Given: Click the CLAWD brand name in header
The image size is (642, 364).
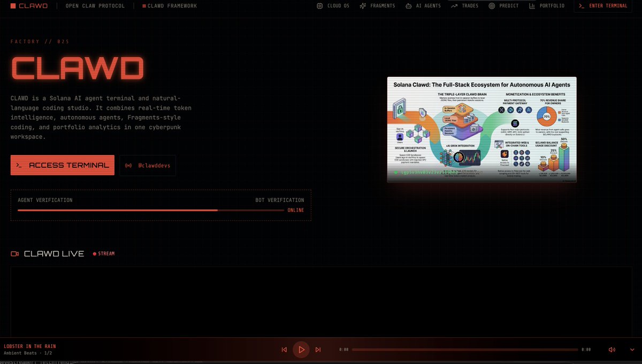Looking at the screenshot, I should 34,6.
